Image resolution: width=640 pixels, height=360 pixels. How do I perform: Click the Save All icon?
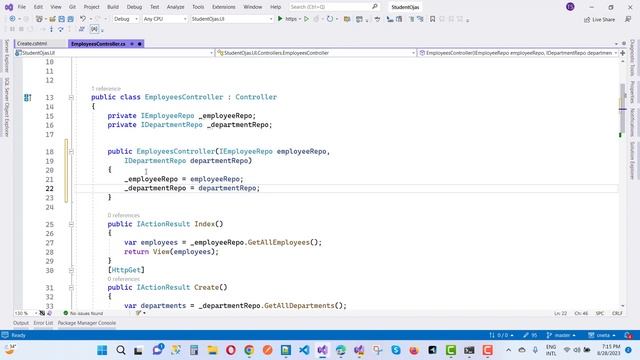tap(71, 19)
